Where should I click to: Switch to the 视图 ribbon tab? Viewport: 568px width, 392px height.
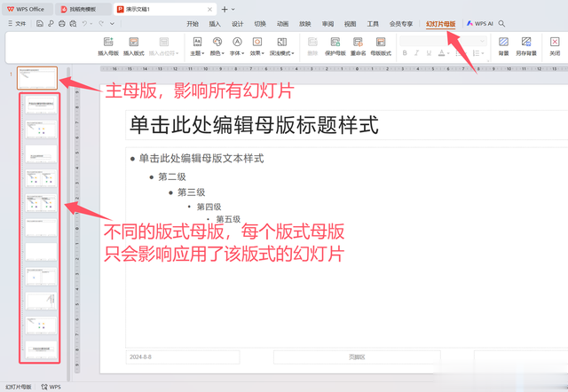[x=351, y=24]
